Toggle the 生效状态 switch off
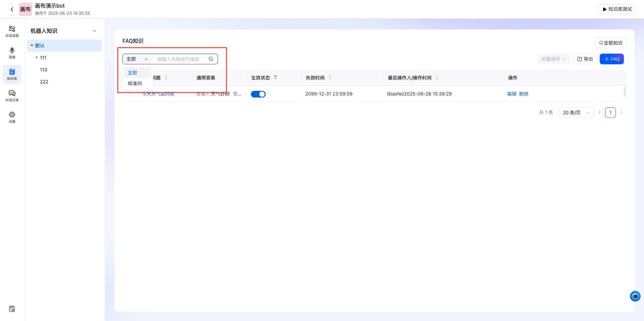 (258, 94)
